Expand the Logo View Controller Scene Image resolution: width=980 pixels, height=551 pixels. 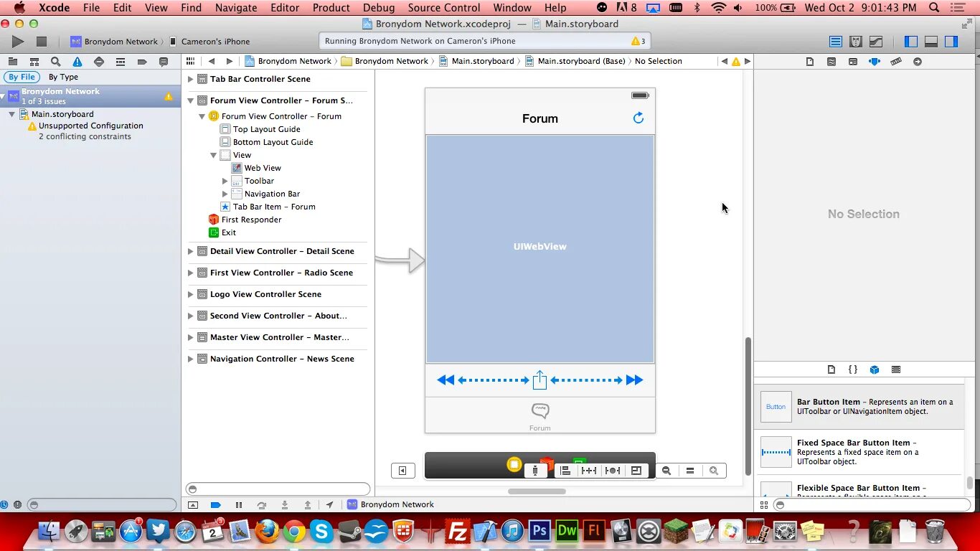pyautogui.click(x=191, y=294)
